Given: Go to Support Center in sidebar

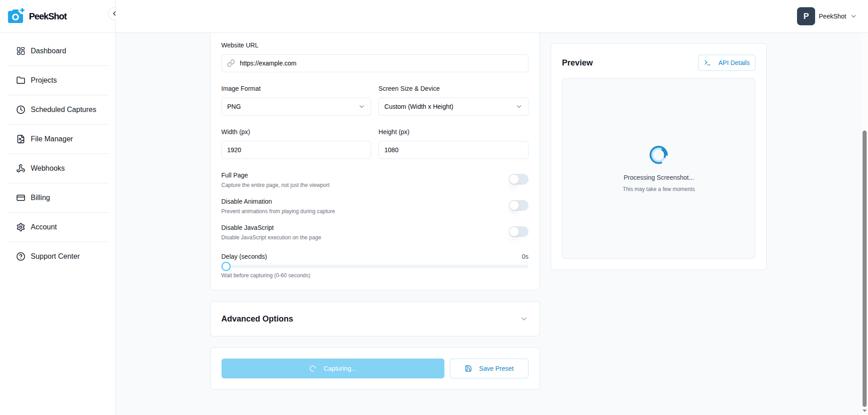Looking at the screenshot, I should pos(55,256).
